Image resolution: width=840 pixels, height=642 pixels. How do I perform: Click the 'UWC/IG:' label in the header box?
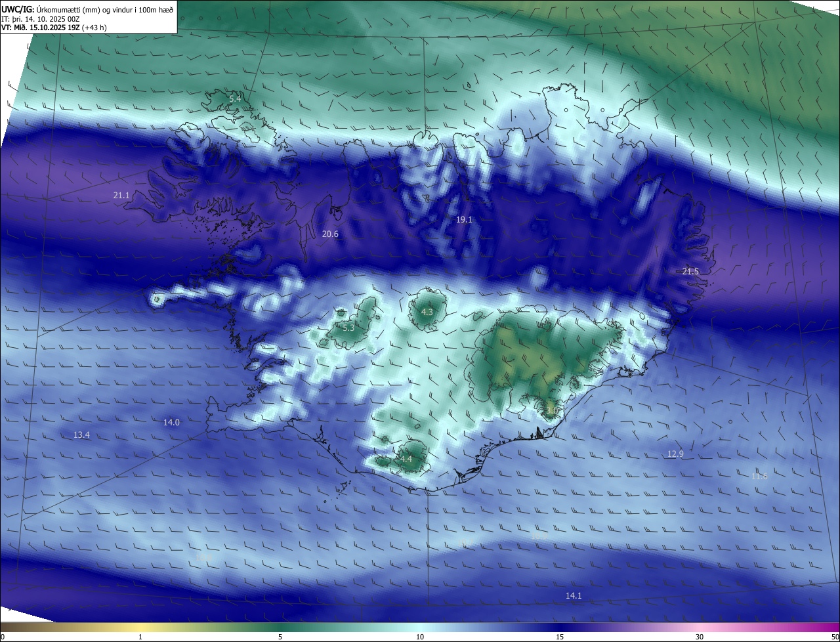[17, 10]
